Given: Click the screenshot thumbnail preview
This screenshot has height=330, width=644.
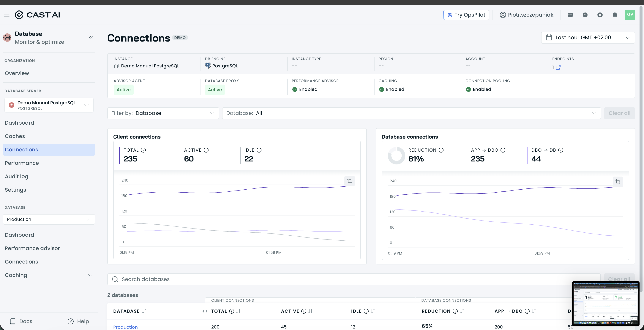Looking at the screenshot, I should (x=606, y=304).
